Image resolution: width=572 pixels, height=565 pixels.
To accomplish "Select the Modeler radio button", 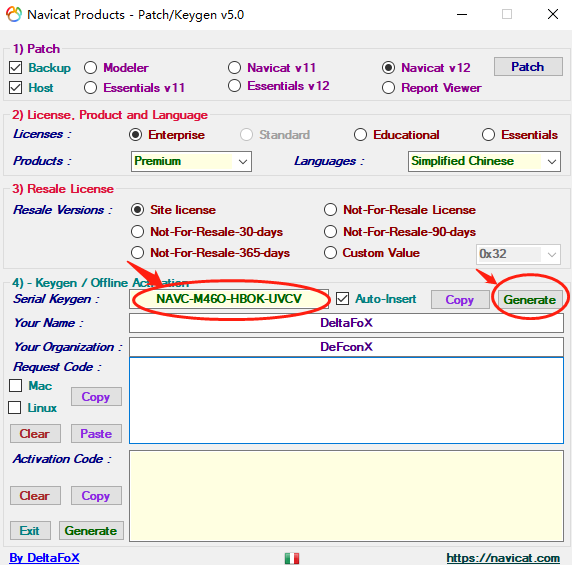I will coord(90,68).
